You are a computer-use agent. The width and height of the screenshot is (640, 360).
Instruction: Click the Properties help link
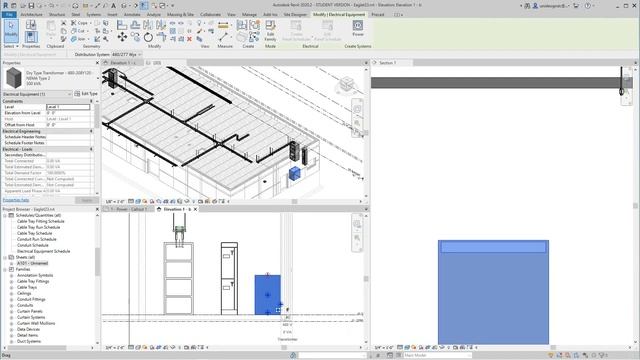point(16,200)
